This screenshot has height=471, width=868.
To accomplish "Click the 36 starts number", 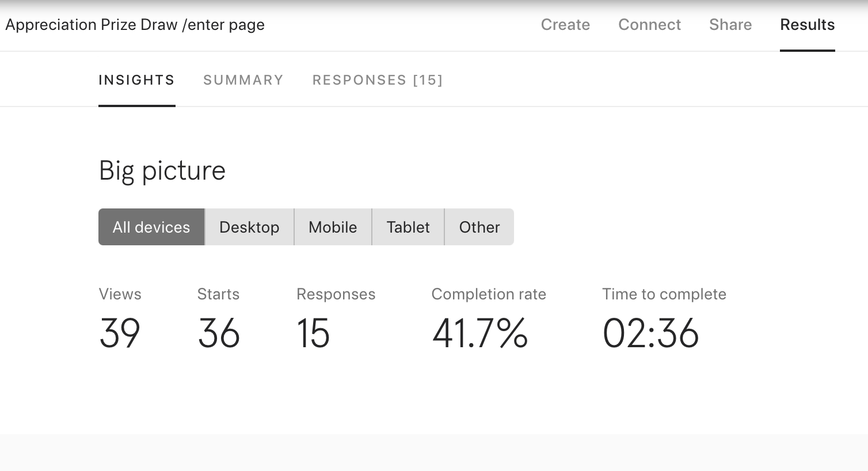I will coord(219,333).
